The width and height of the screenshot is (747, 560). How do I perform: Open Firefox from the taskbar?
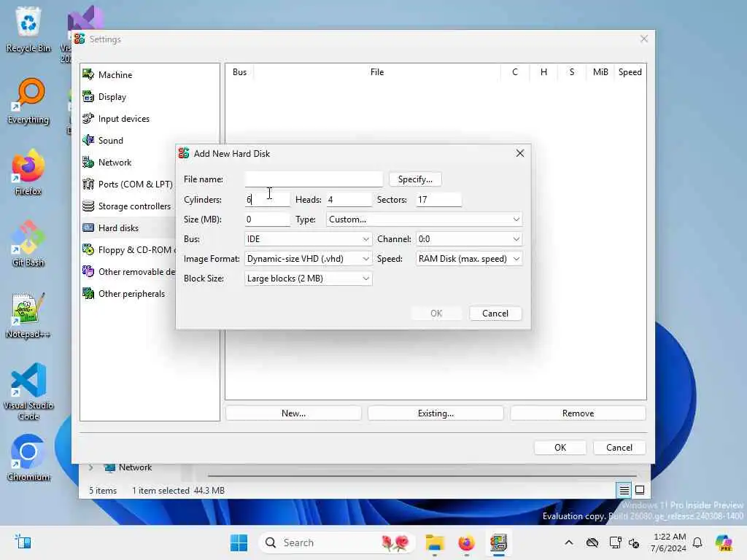click(466, 542)
